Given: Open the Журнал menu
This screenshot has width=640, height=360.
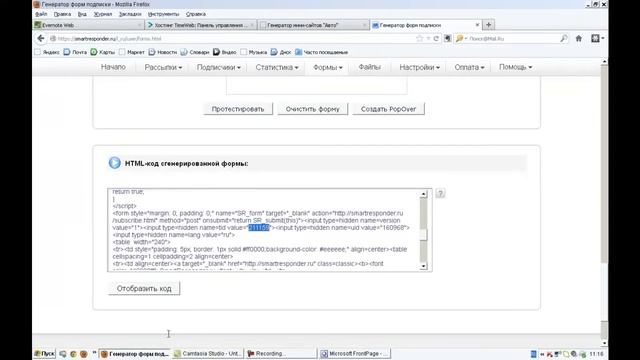Looking at the screenshot, I should point(102,14).
